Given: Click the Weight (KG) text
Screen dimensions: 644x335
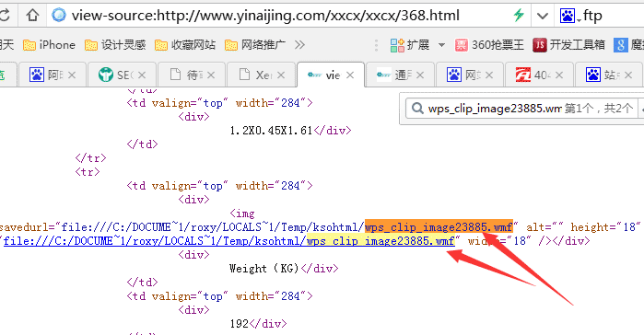Looking at the screenshot, I should (264, 269).
